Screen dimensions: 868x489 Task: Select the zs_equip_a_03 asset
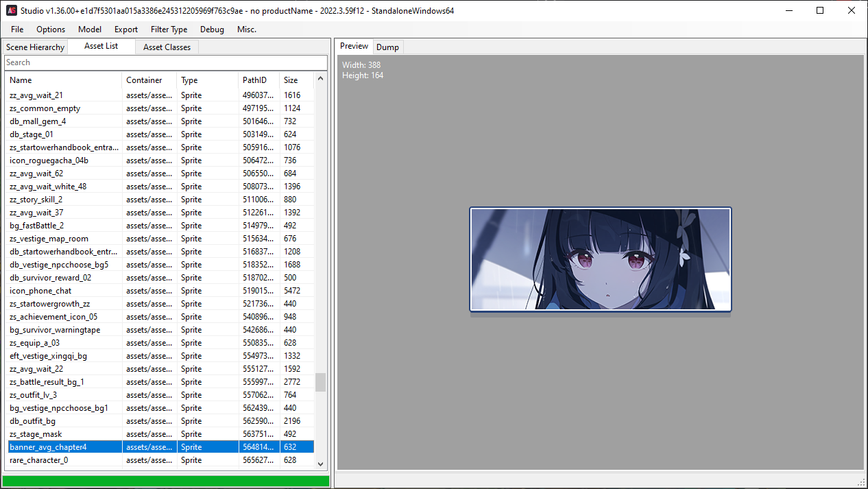(160, 343)
